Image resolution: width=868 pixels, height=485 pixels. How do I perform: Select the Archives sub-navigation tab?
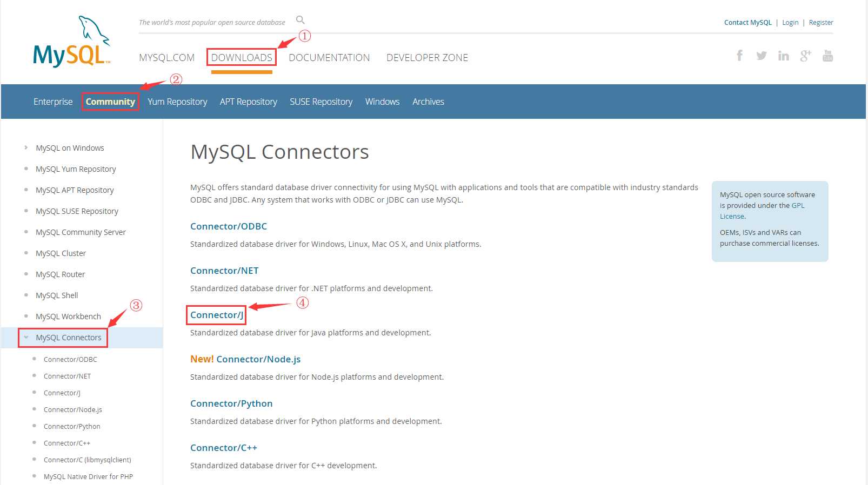tap(428, 102)
